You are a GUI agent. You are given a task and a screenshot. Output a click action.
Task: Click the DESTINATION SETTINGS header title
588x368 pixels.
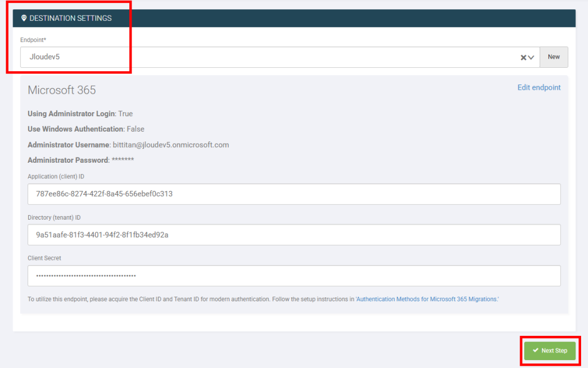(71, 18)
